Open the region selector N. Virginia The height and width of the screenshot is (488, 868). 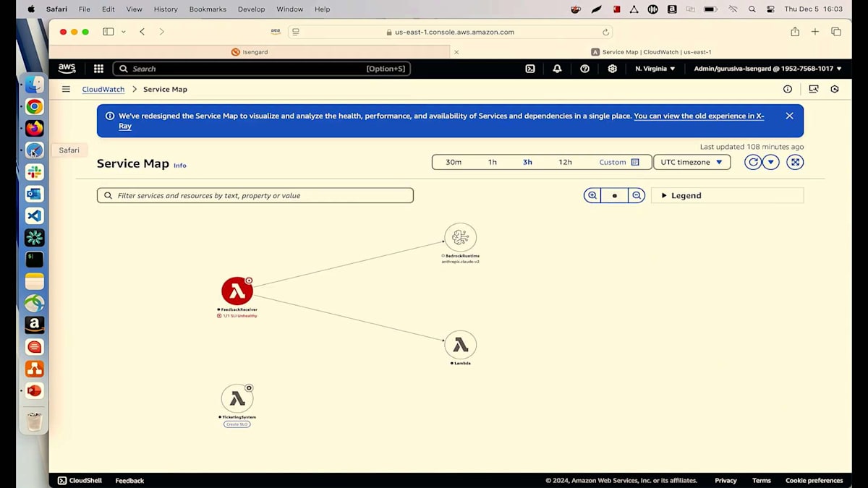(x=655, y=69)
